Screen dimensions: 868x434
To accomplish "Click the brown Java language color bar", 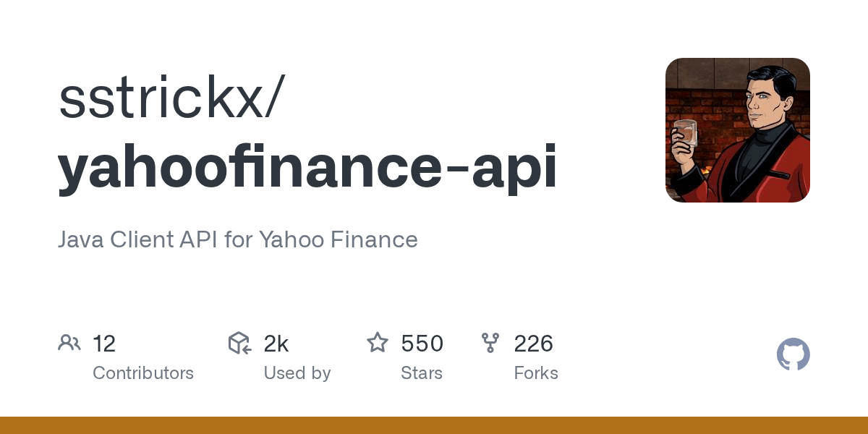I will [434, 425].
